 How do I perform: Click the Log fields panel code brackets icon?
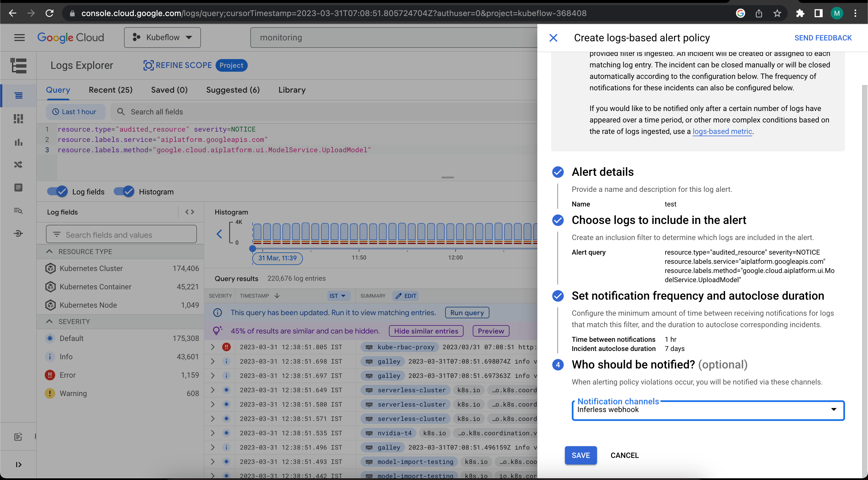tap(190, 212)
